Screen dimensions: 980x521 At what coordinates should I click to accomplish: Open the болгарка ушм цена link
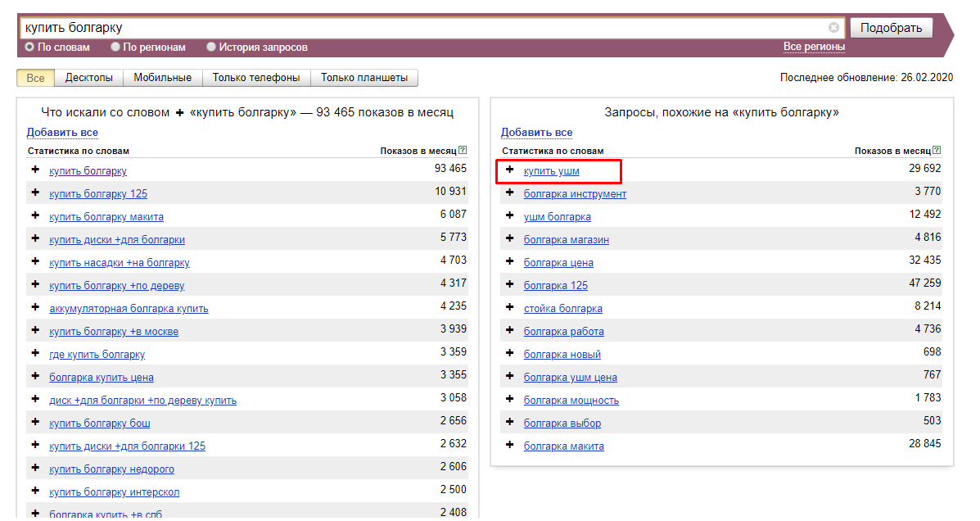point(570,377)
